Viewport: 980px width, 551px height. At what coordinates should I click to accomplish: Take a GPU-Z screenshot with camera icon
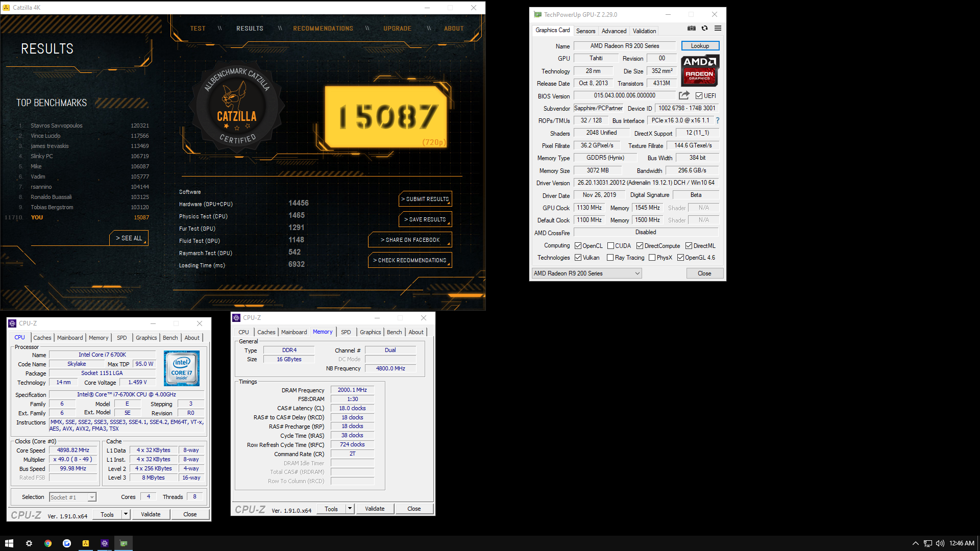pyautogui.click(x=691, y=28)
